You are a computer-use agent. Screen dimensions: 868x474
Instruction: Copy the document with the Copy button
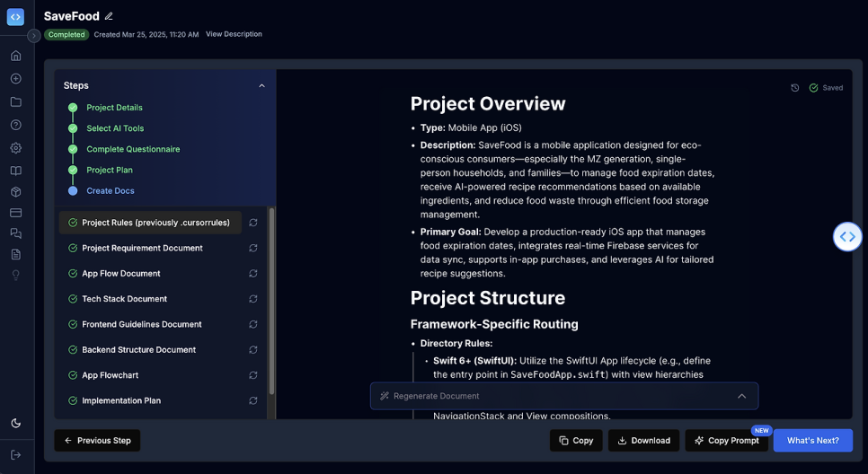pos(576,440)
